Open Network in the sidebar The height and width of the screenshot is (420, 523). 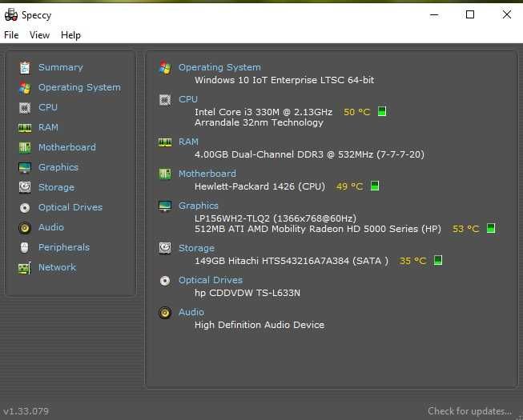57,267
